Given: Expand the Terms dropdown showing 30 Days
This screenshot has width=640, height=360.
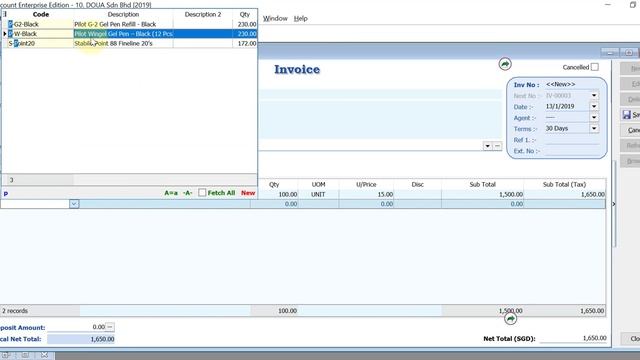Looking at the screenshot, I should pyautogui.click(x=594, y=129).
